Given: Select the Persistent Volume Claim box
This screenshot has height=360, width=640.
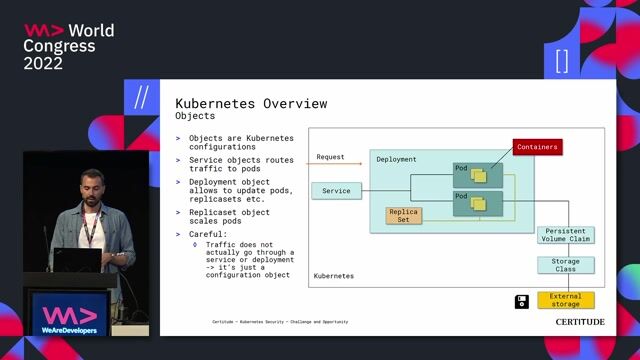Looking at the screenshot, I should 566,235.
